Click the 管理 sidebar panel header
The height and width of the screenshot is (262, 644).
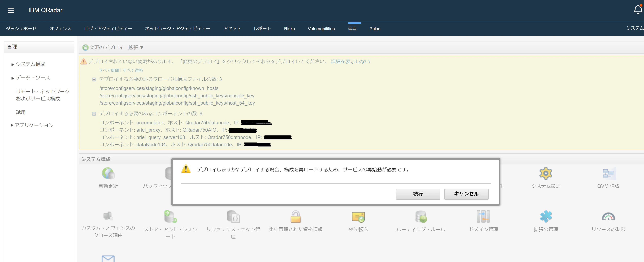[x=39, y=47]
